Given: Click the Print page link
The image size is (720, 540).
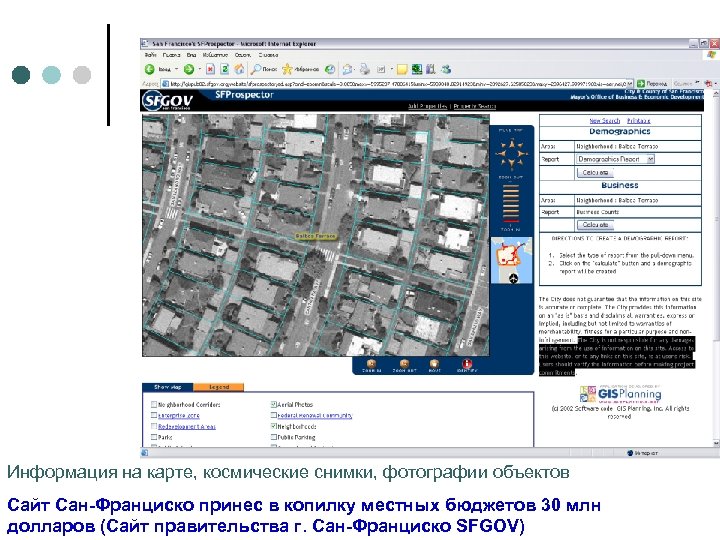Looking at the screenshot, I should coord(639,120).
